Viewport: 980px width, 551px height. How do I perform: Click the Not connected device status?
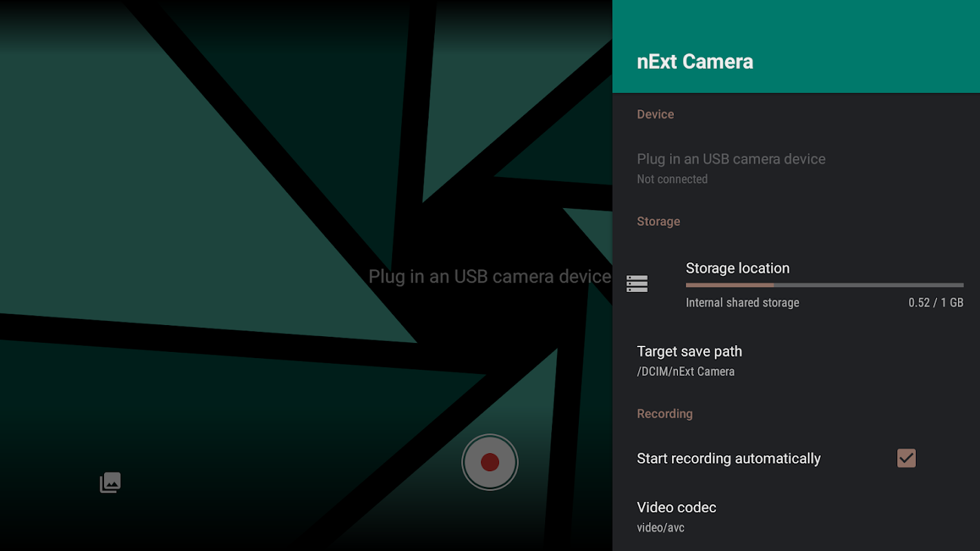pos(672,179)
